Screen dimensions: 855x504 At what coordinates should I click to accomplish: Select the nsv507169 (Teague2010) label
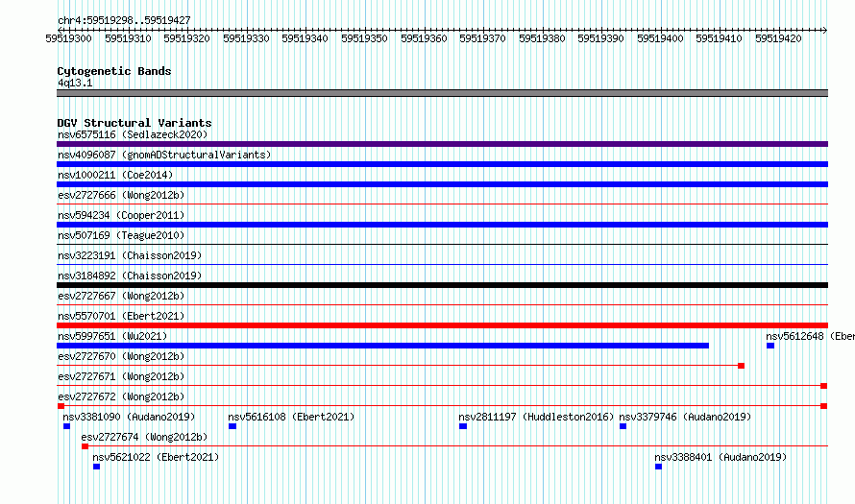tap(121, 235)
